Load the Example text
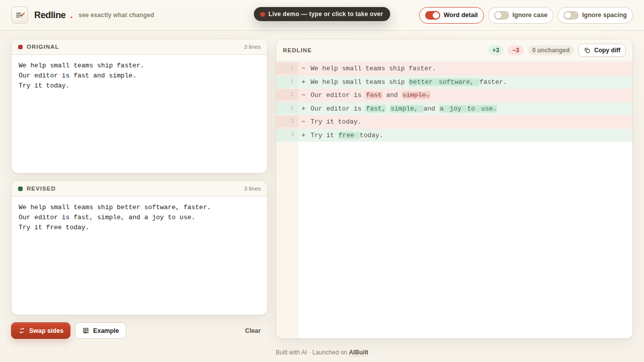 pyautogui.click(x=101, y=331)
